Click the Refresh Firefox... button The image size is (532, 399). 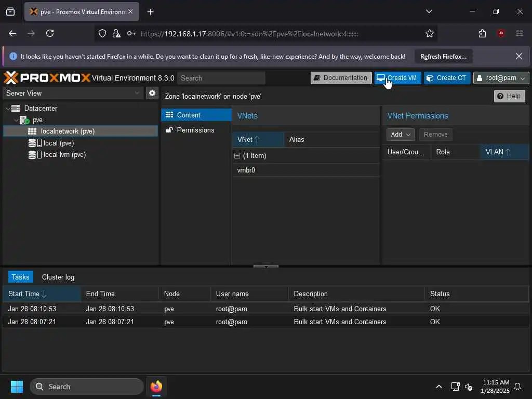pyautogui.click(x=444, y=56)
